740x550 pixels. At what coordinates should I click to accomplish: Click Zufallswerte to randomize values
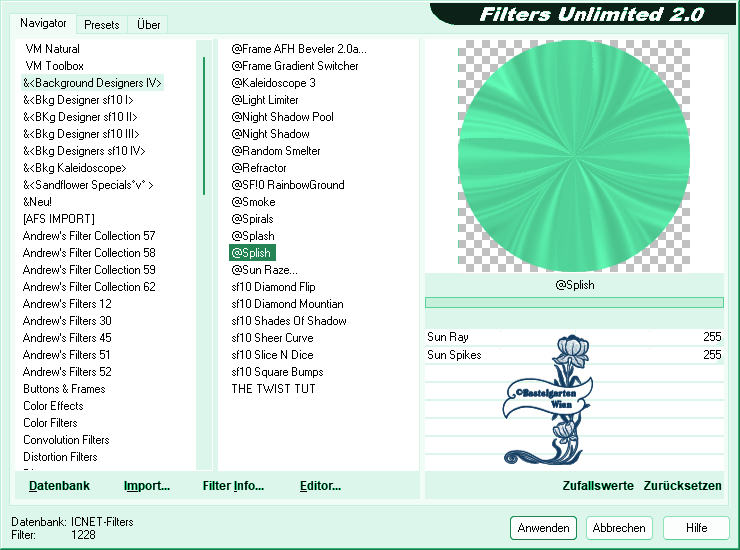597,486
